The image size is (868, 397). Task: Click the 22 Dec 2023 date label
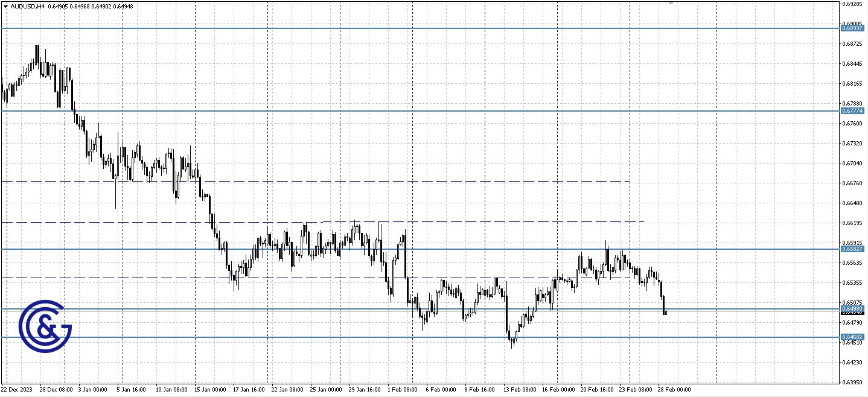(x=17, y=390)
